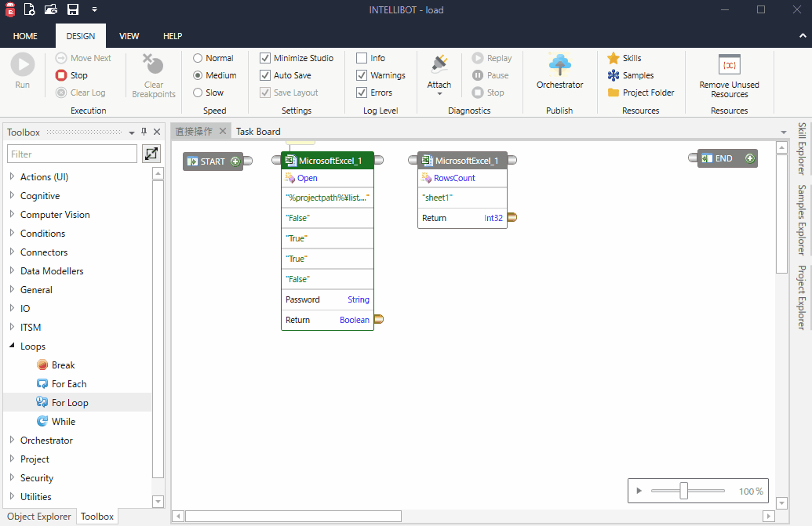Select the Slow speed radio button
This screenshot has height=526, width=812.
[198, 92]
